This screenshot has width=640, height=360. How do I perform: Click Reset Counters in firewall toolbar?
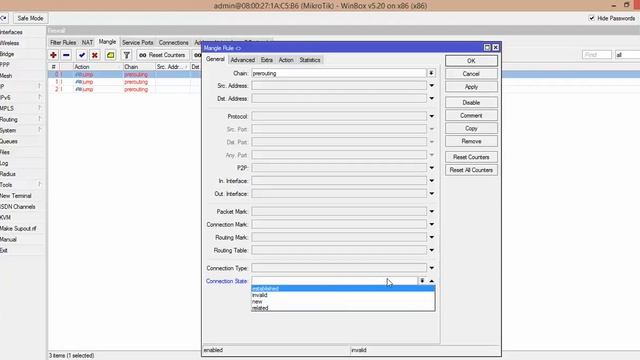[162, 55]
